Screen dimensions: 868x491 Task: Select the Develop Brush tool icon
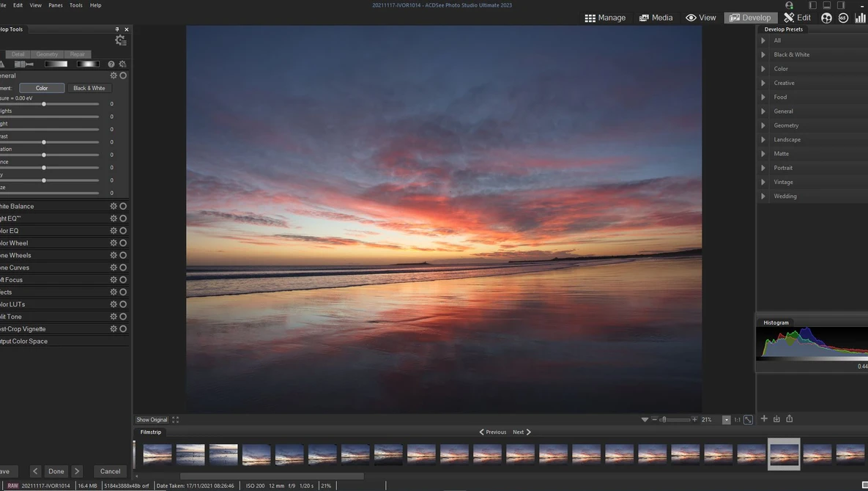pyautogui.click(x=23, y=64)
